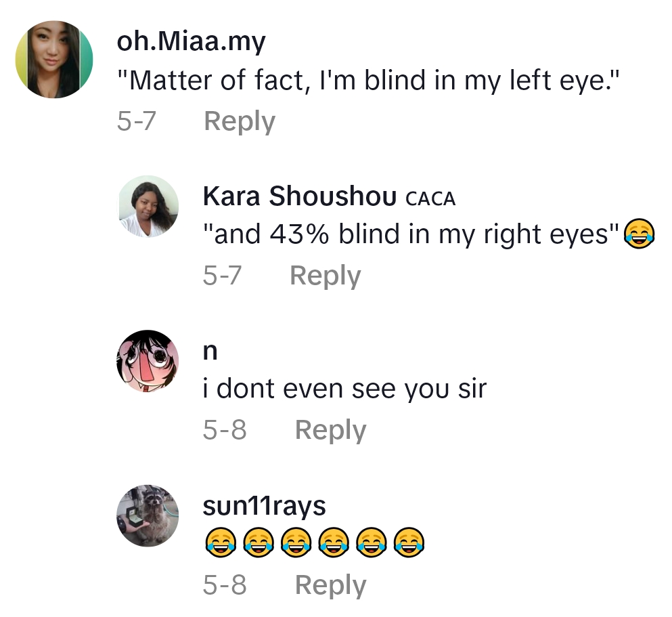This screenshot has width=672, height=617.
Task: Reply to oh.Miaa.my's comment
Action: (x=240, y=122)
